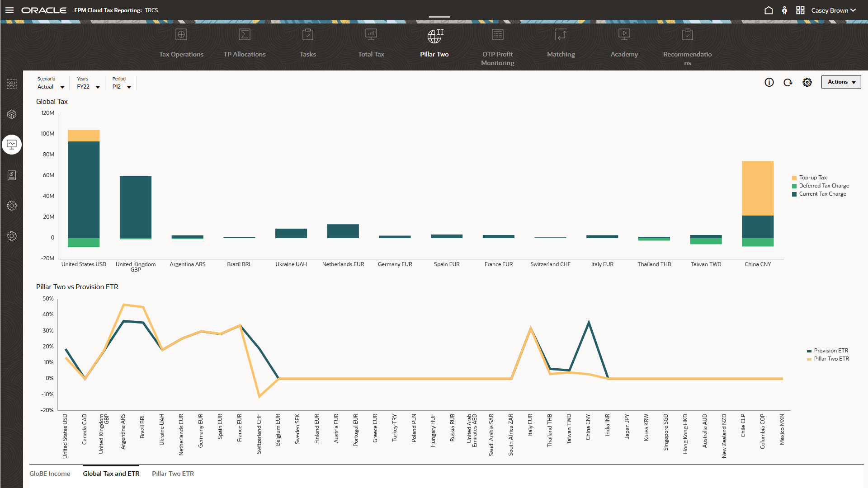This screenshot has height=488, width=868.
Task: Toggle Provision ETR legend series
Action: point(830,351)
